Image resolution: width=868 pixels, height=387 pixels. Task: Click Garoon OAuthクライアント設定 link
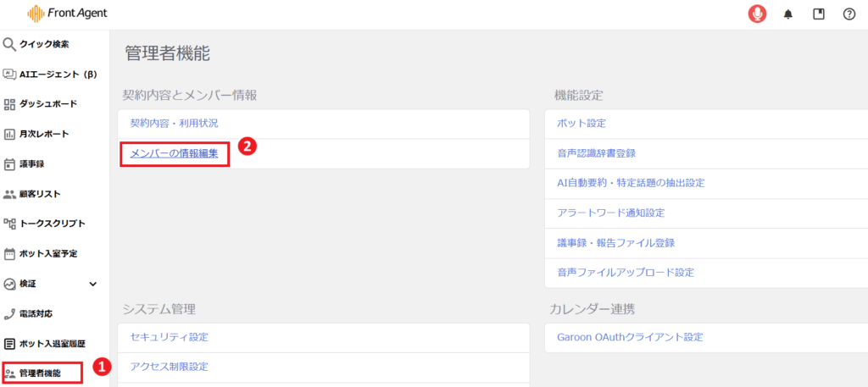(x=630, y=337)
